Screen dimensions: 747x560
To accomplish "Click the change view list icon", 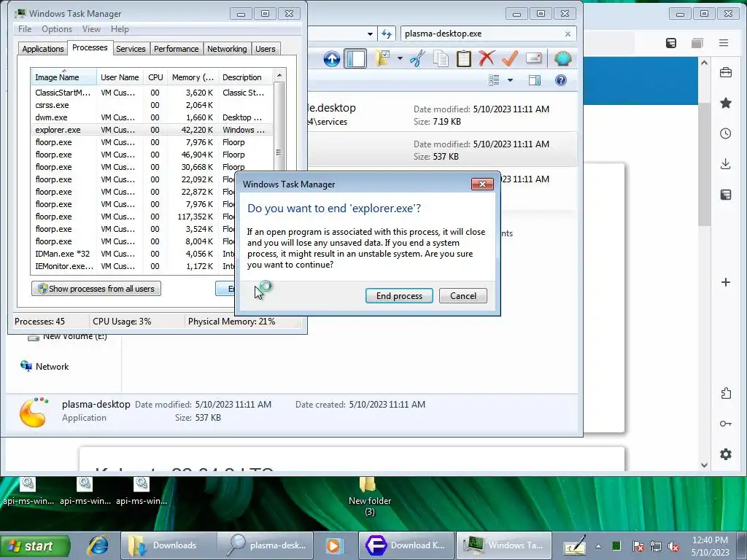I will click(x=494, y=80).
